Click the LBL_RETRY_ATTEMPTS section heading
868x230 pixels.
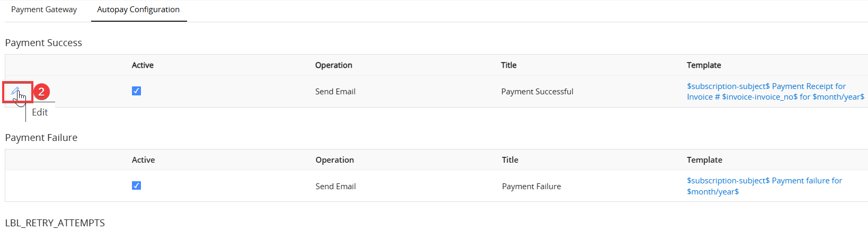tap(55, 223)
